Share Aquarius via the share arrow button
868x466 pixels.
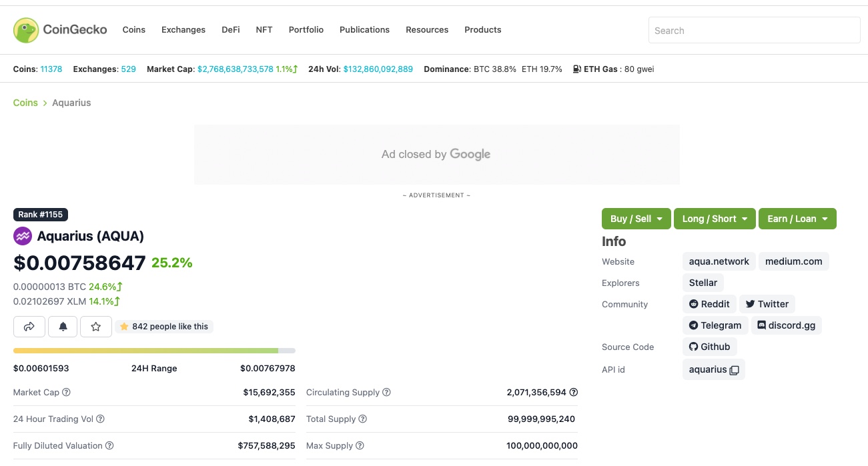29,327
